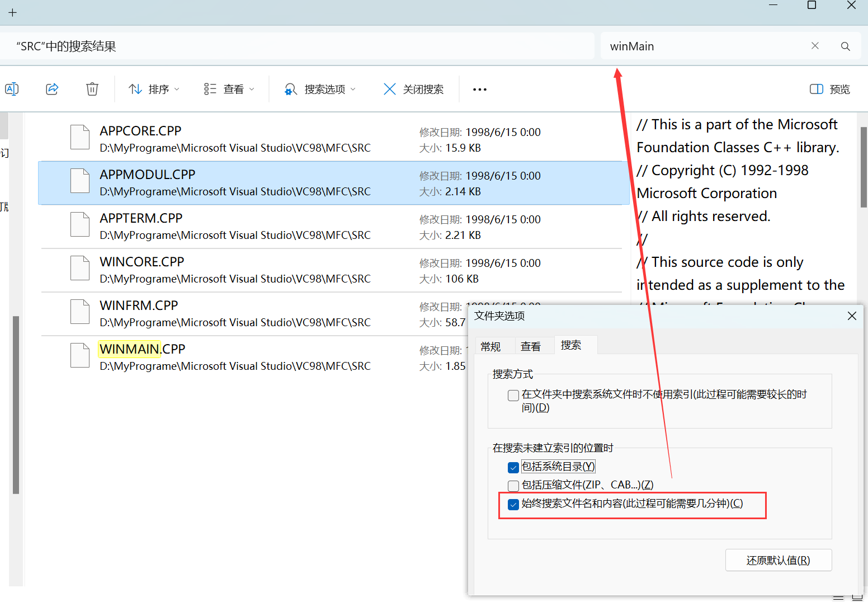Click the preview pane vertical scrollbar
Viewport: 868px width, 602px height.
pyautogui.click(x=864, y=167)
